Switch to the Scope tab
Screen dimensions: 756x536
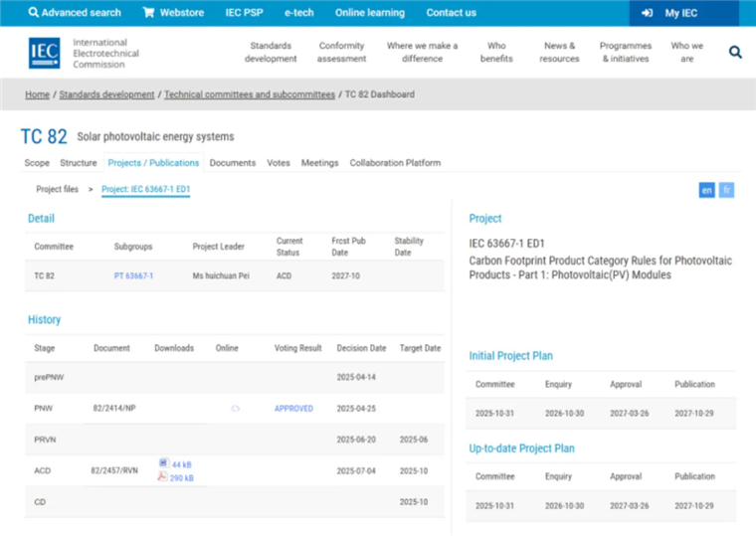pyautogui.click(x=37, y=163)
